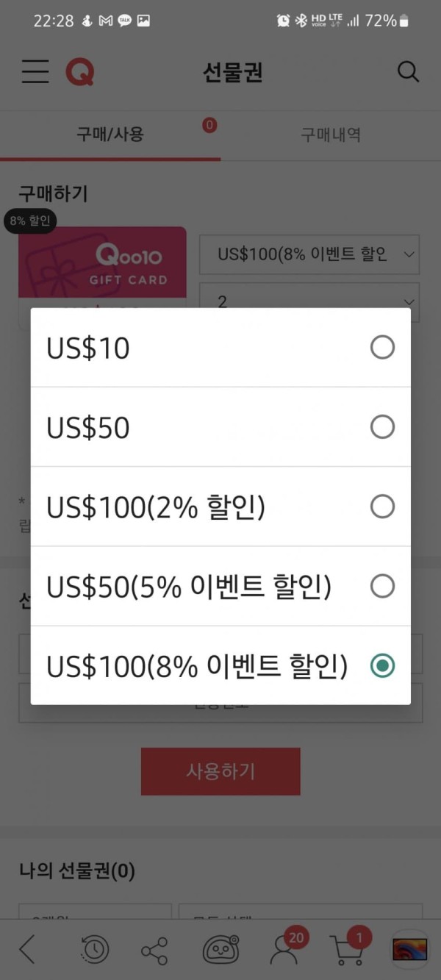Open the search magnifier icon
This screenshot has width=441, height=980.
tap(408, 72)
